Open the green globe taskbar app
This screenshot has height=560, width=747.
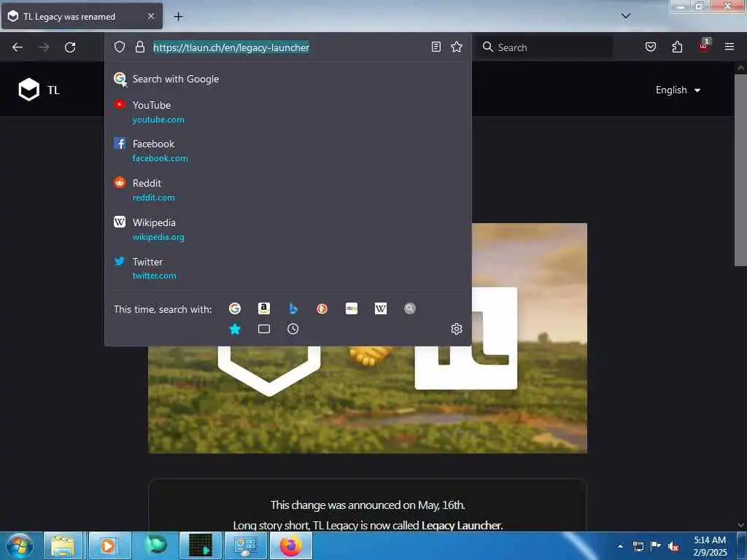click(x=155, y=545)
